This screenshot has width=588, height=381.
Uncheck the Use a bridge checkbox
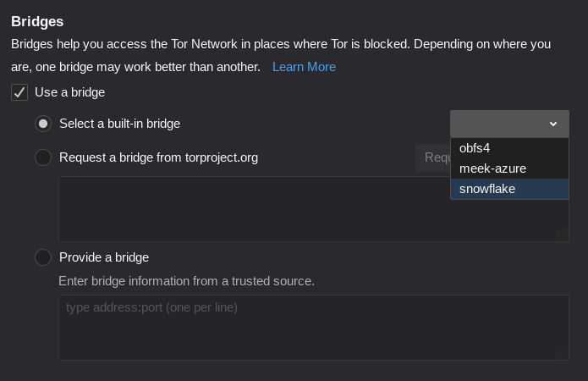pyautogui.click(x=19, y=92)
